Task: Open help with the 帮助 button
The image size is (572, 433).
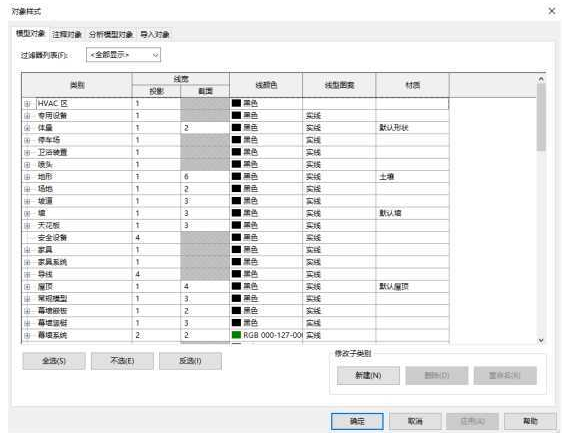Action: click(x=530, y=421)
